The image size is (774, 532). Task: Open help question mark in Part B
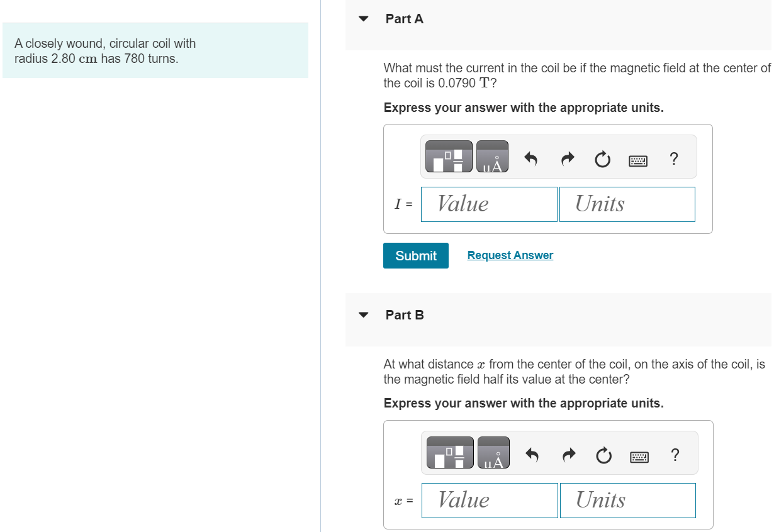point(675,455)
